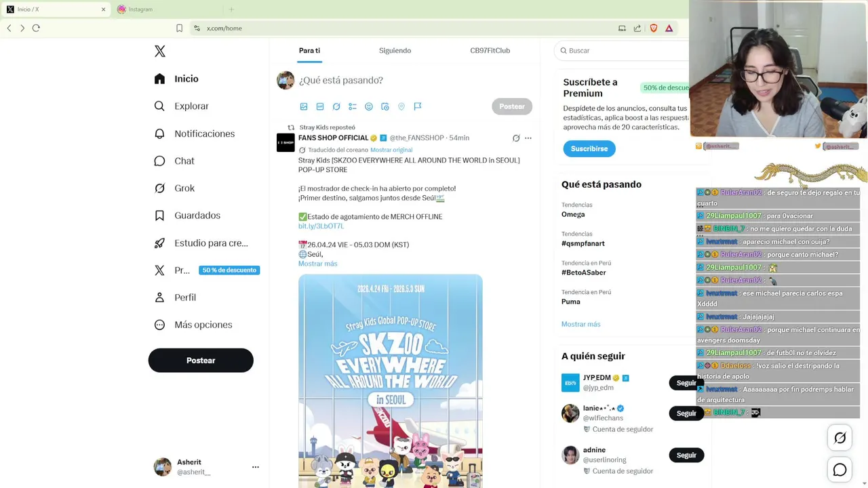Go to Inicio in the sidebar
This screenshot has width=868, height=488.
click(x=176, y=79)
